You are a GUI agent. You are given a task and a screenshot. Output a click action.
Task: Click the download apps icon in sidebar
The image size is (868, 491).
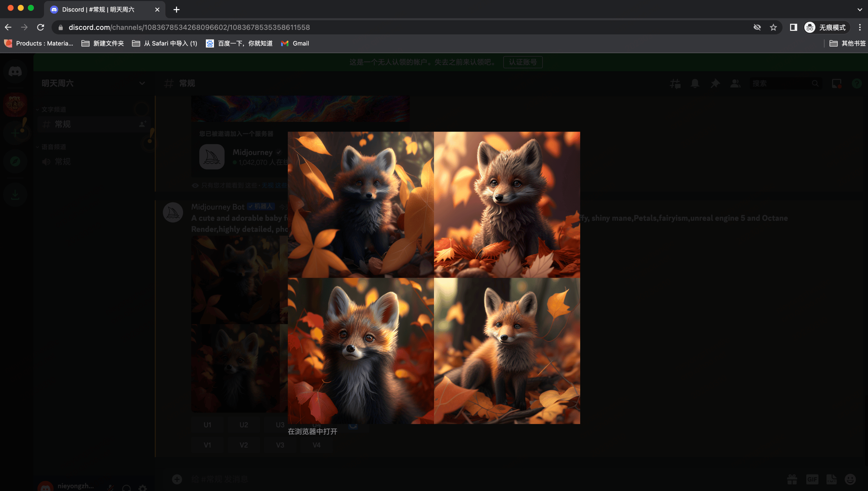click(x=15, y=195)
